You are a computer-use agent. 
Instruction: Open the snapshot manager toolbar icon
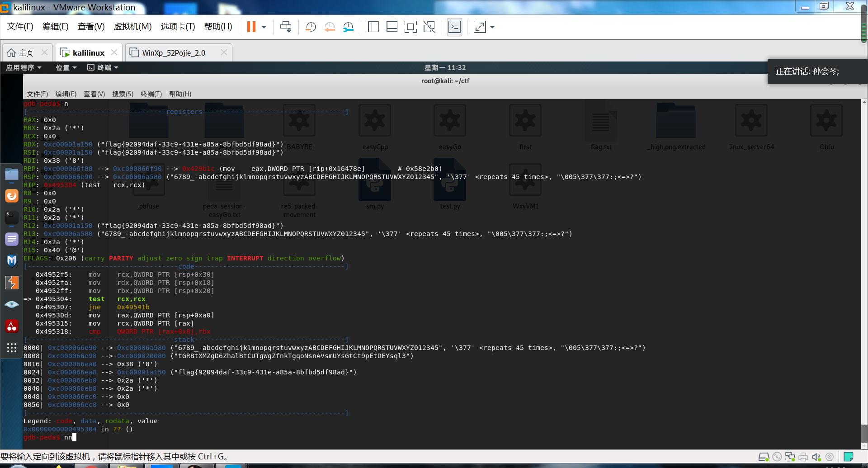(348, 27)
